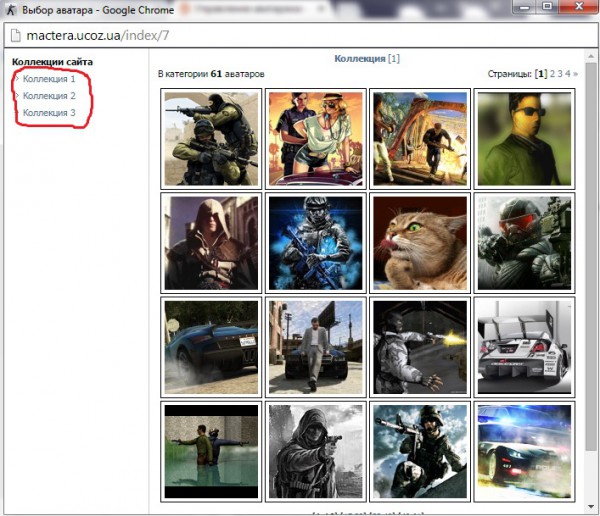Close the Выбор аватара window
The image size is (600, 516).
(x=578, y=7)
